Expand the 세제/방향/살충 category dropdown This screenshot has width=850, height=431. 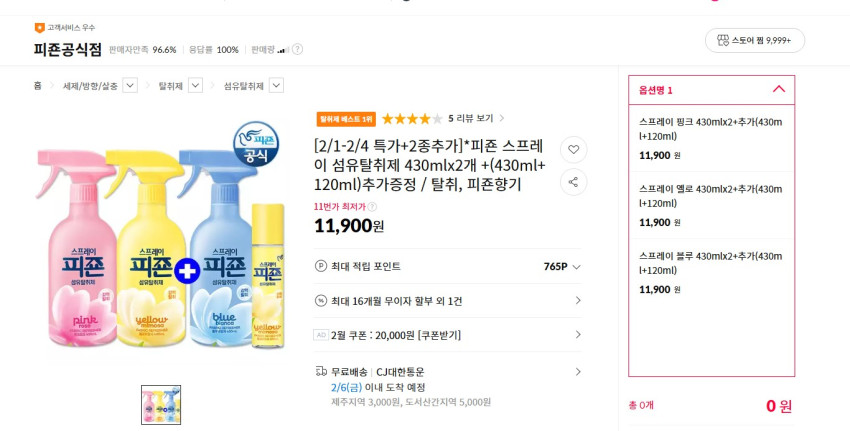point(129,86)
